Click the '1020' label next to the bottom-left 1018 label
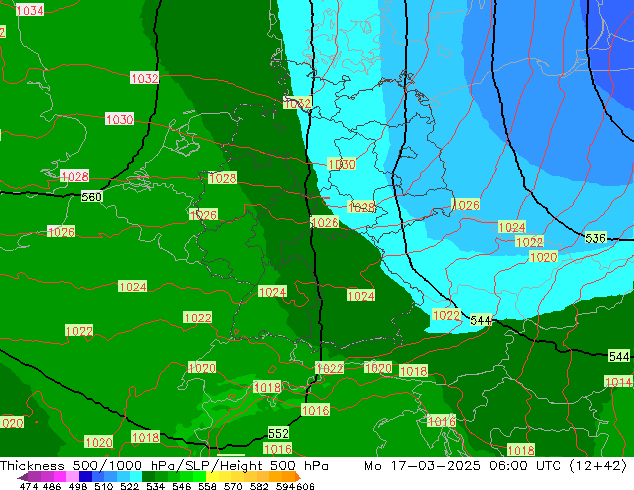The image size is (634, 490). (x=99, y=442)
